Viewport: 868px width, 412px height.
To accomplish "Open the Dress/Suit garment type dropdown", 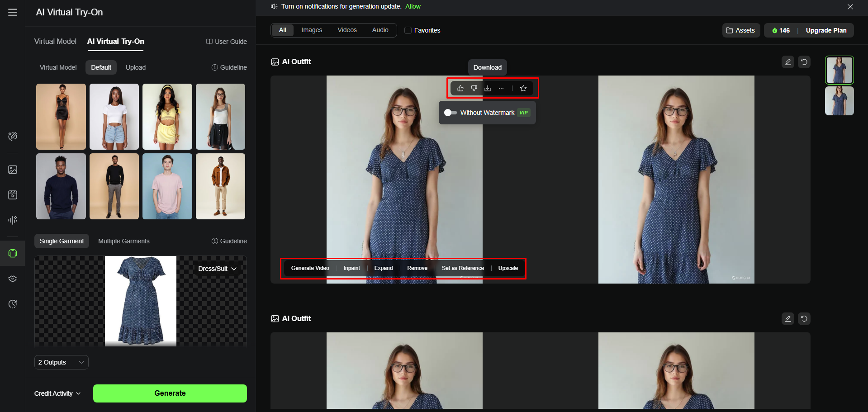I will click(217, 269).
